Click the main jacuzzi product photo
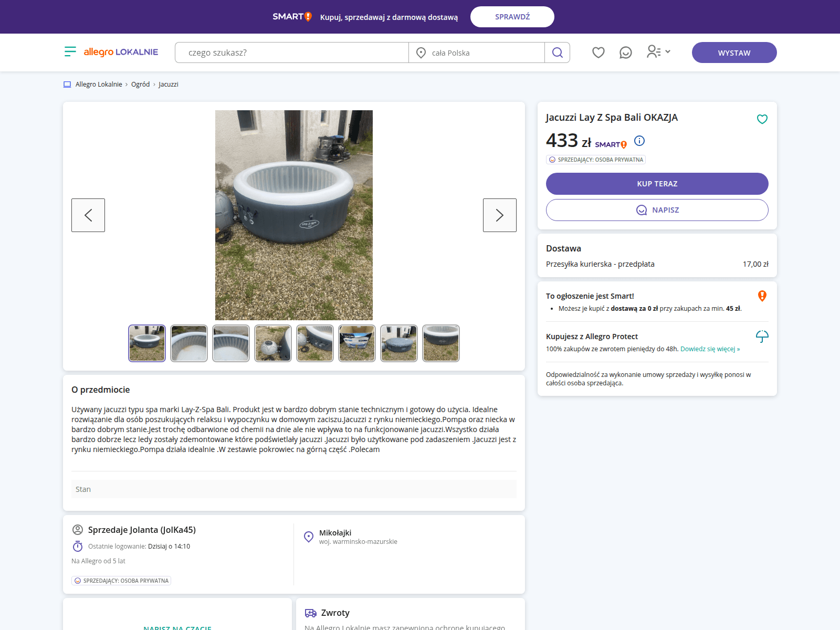 (294, 215)
